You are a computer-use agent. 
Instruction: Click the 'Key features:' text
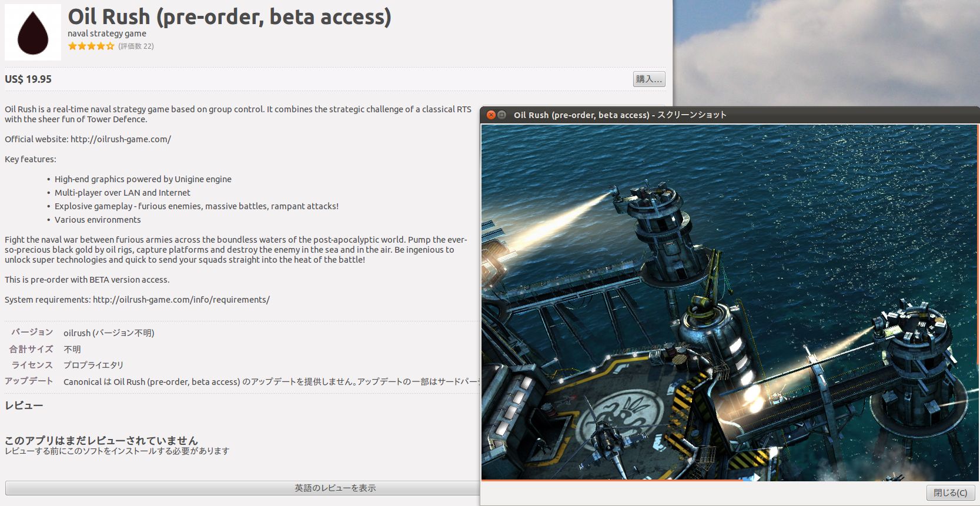[31, 159]
